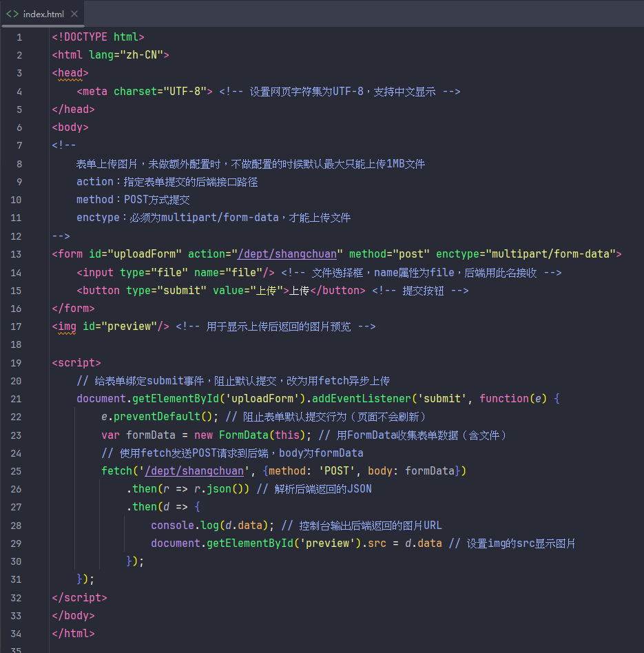The width and height of the screenshot is (644, 653).
Task: Click the 'method：POST' comment line text
Action: 133,200
